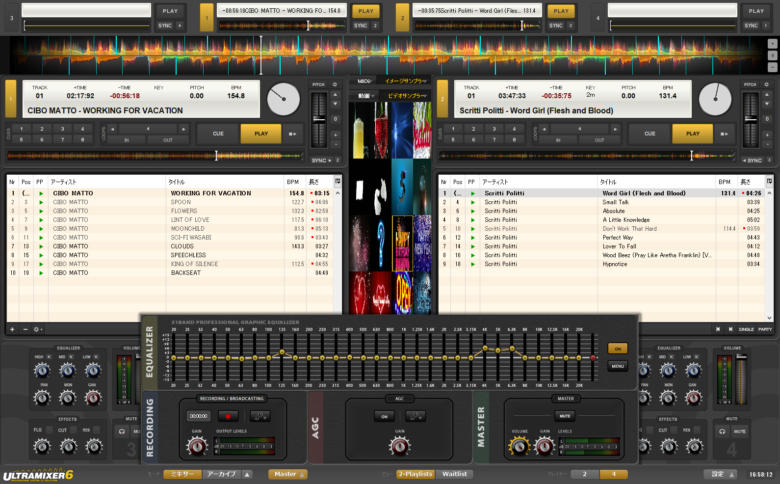Click deck 1 loop previous arrow
The height and width of the screenshot is (484, 780).
point(113,129)
